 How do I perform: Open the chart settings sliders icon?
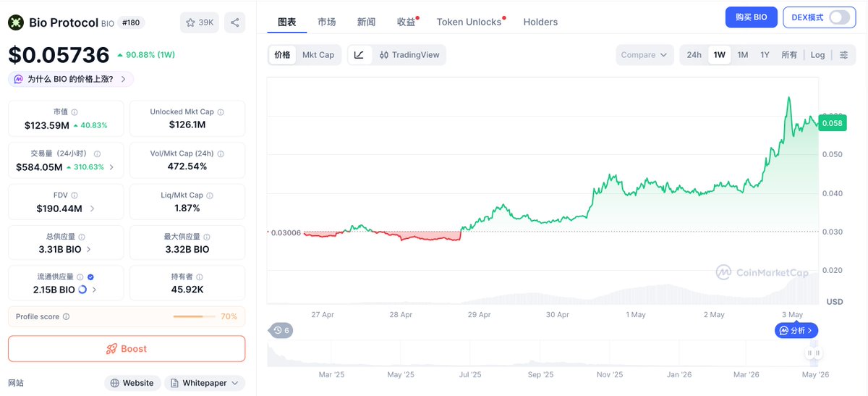(x=843, y=55)
